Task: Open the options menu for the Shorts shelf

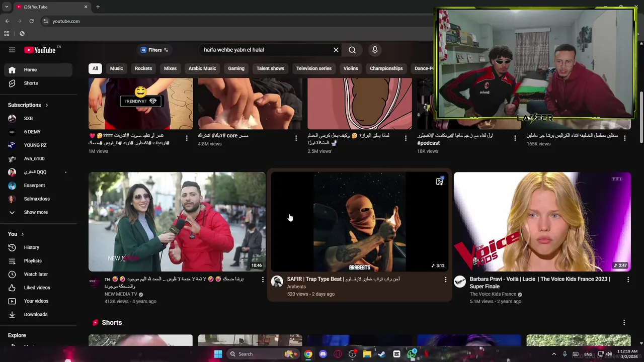Action: pos(624,323)
